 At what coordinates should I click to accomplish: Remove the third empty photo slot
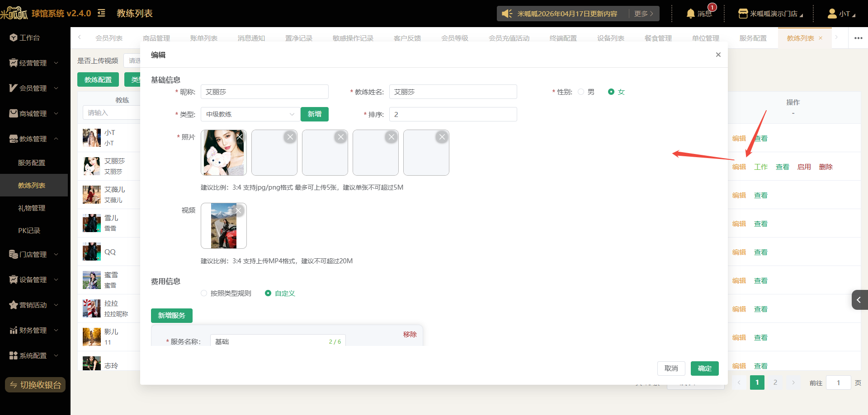point(341,136)
